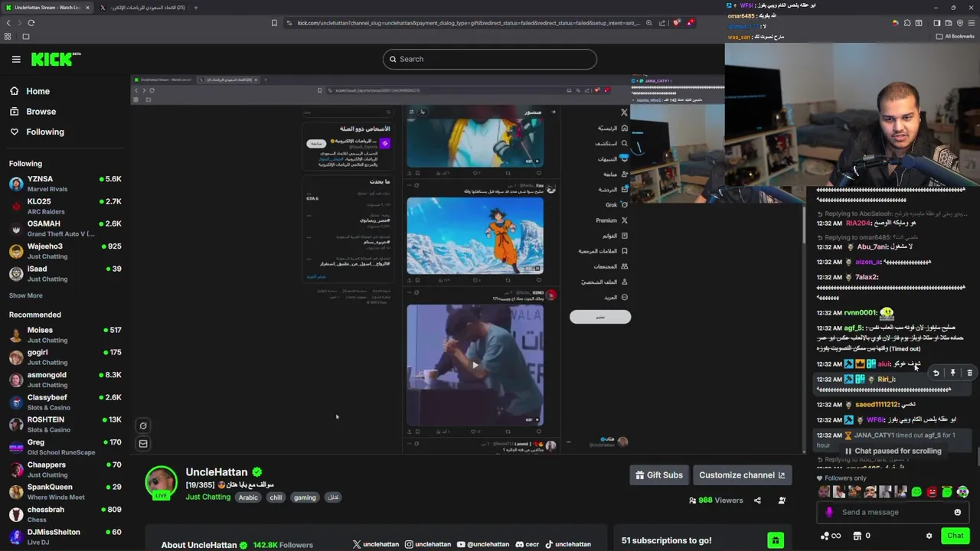
Task: Click UncleHattan live avatar
Action: point(161,483)
